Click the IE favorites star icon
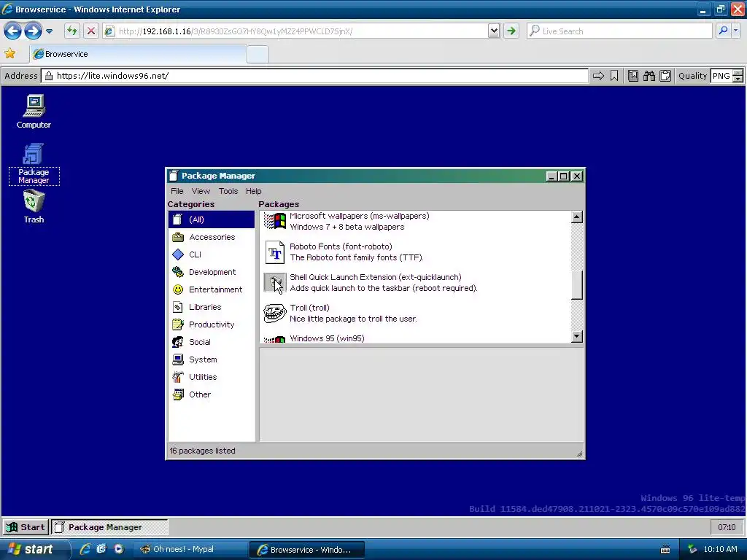 9,53
